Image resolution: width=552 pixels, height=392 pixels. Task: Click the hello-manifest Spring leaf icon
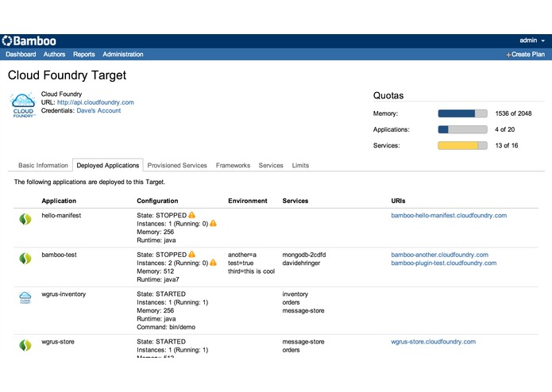point(25,219)
